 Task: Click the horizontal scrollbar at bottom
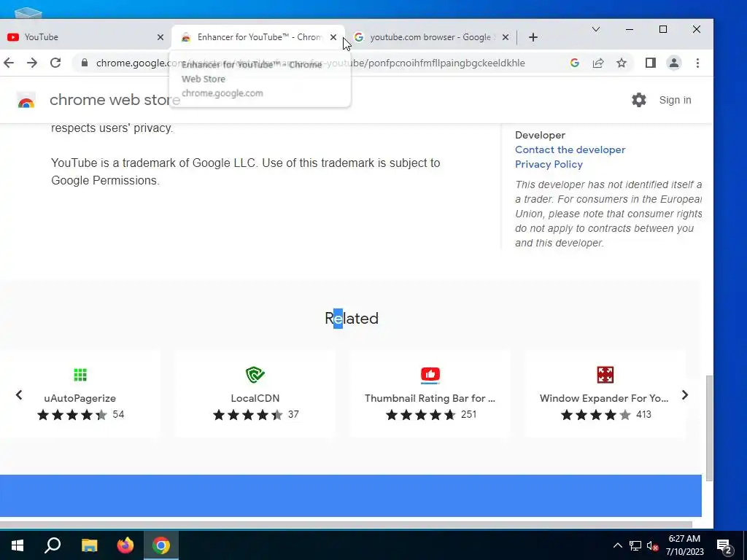[346, 524]
